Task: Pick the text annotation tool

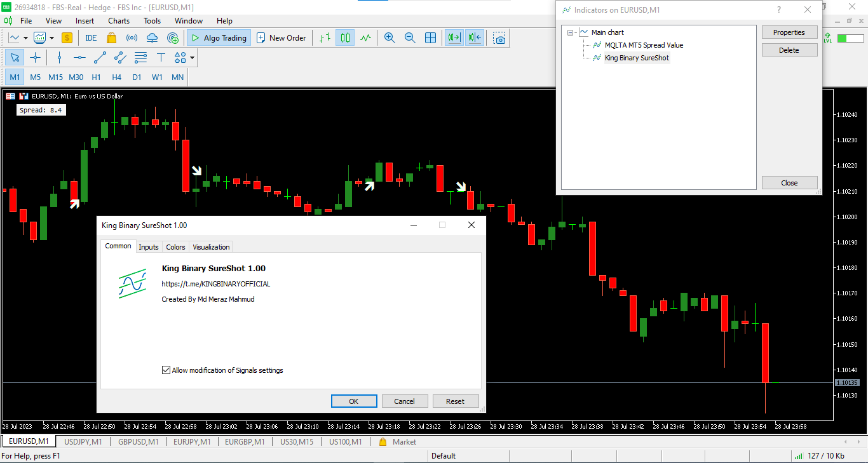Action: pos(159,57)
